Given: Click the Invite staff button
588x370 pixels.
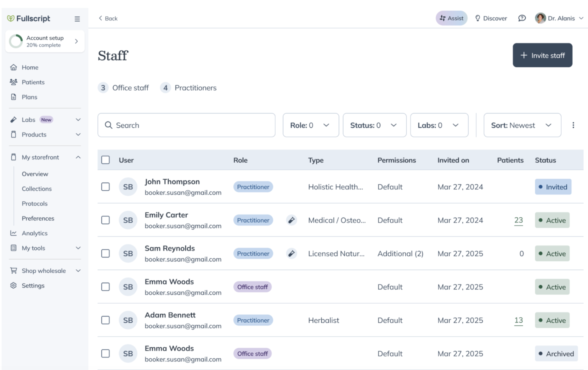Looking at the screenshot, I should click(542, 55).
